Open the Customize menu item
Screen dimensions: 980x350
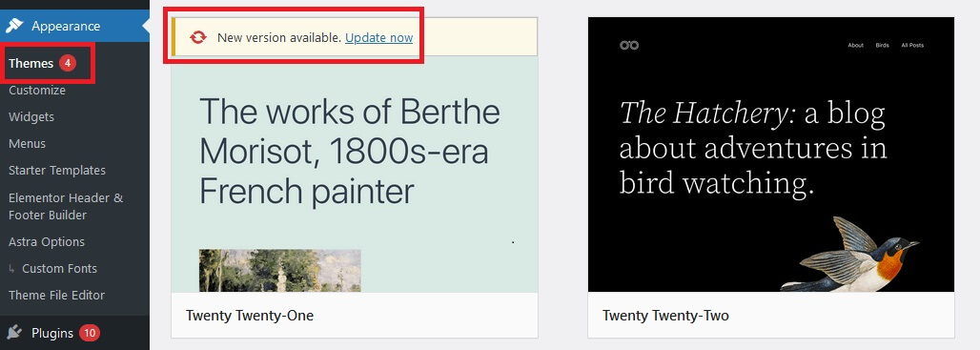(37, 90)
